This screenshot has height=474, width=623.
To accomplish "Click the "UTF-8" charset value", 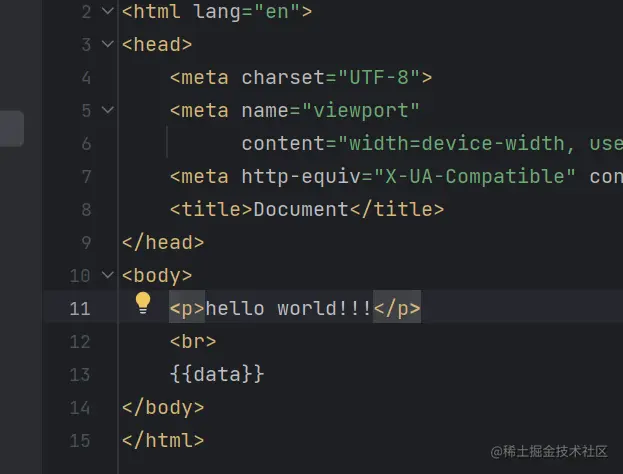I will pos(379,77).
